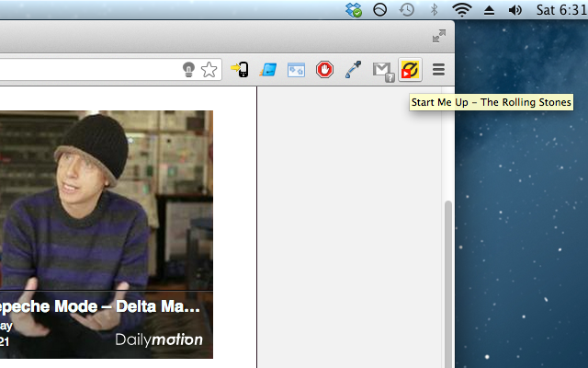Screen dimensions: 588x368
Task: Enter fullscreen with the expand arrows icon
Action: coord(439,36)
